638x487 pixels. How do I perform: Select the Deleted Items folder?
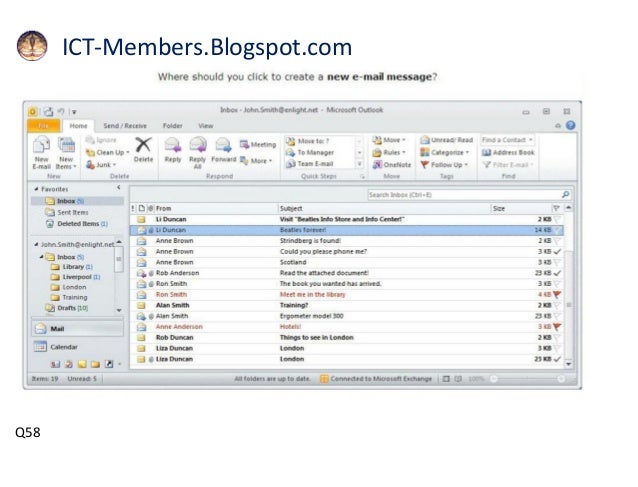tap(76, 223)
